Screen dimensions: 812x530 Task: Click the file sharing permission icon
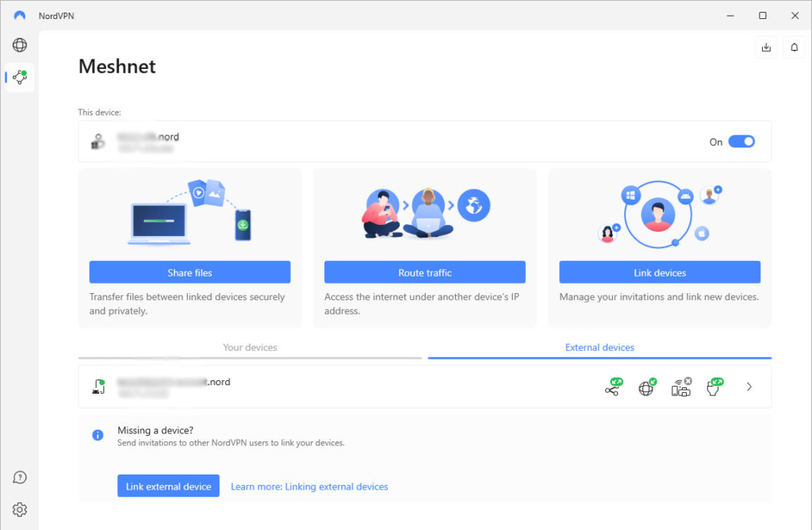coord(613,387)
